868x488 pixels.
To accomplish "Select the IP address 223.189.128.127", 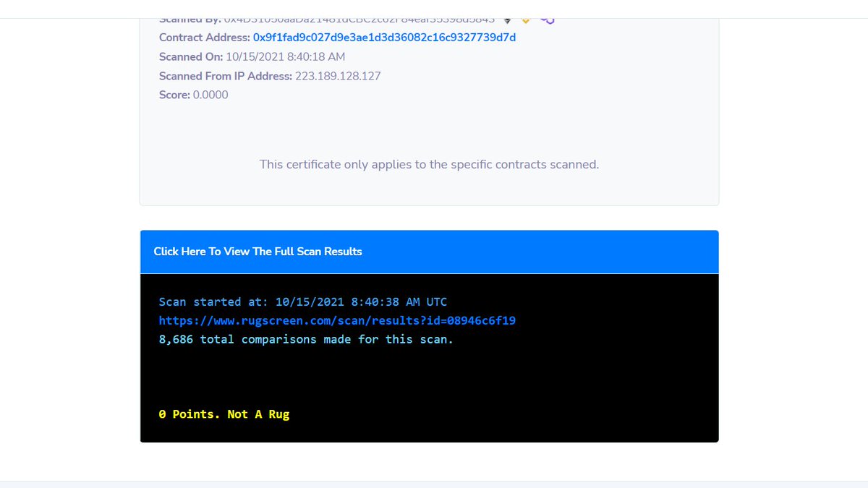I will [x=338, y=76].
